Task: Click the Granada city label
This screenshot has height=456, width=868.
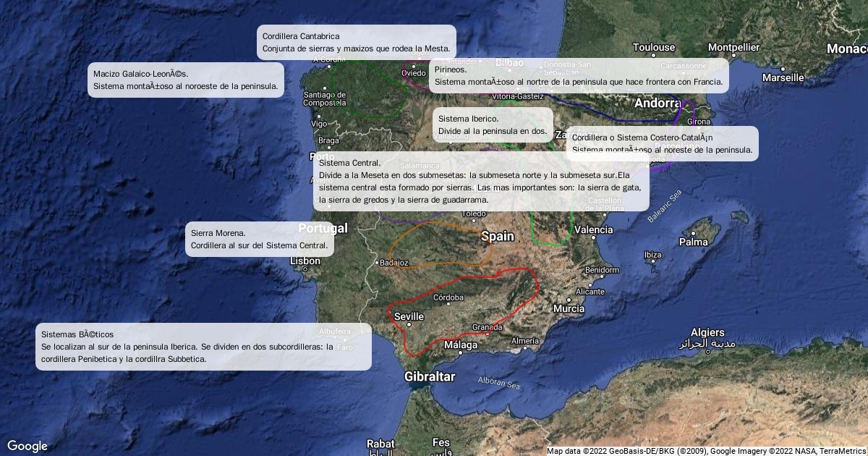Action: [487, 327]
